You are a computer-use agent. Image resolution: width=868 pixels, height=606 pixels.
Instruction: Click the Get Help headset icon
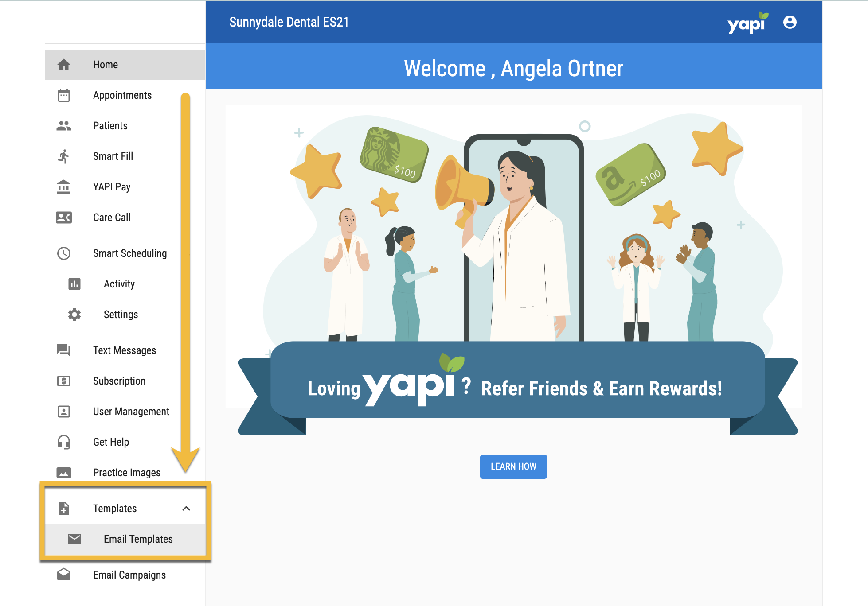64,442
